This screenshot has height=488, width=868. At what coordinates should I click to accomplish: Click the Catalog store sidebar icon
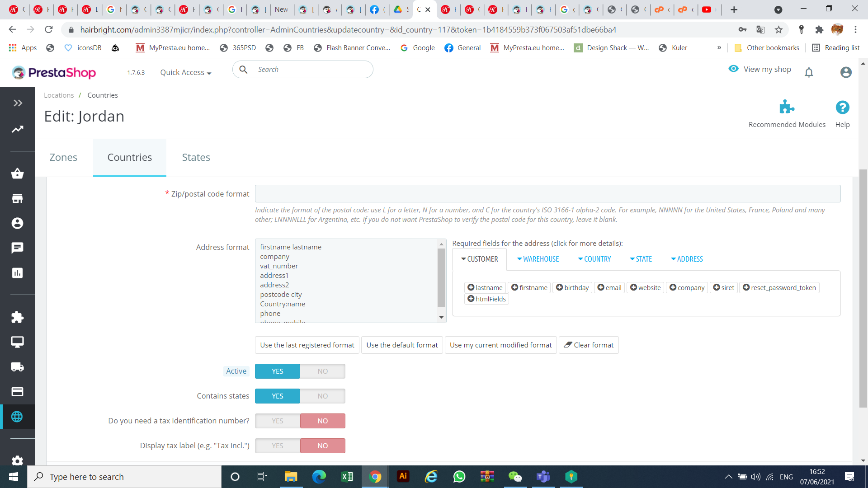[x=17, y=198]
